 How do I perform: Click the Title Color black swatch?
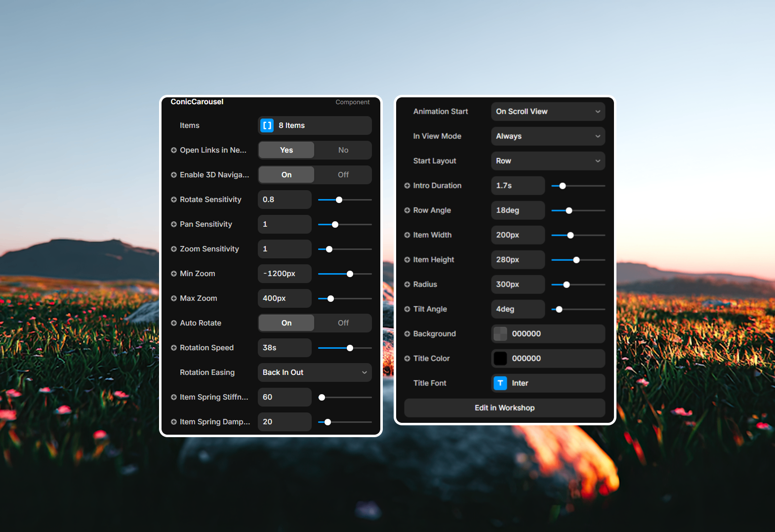click(500, 359)
